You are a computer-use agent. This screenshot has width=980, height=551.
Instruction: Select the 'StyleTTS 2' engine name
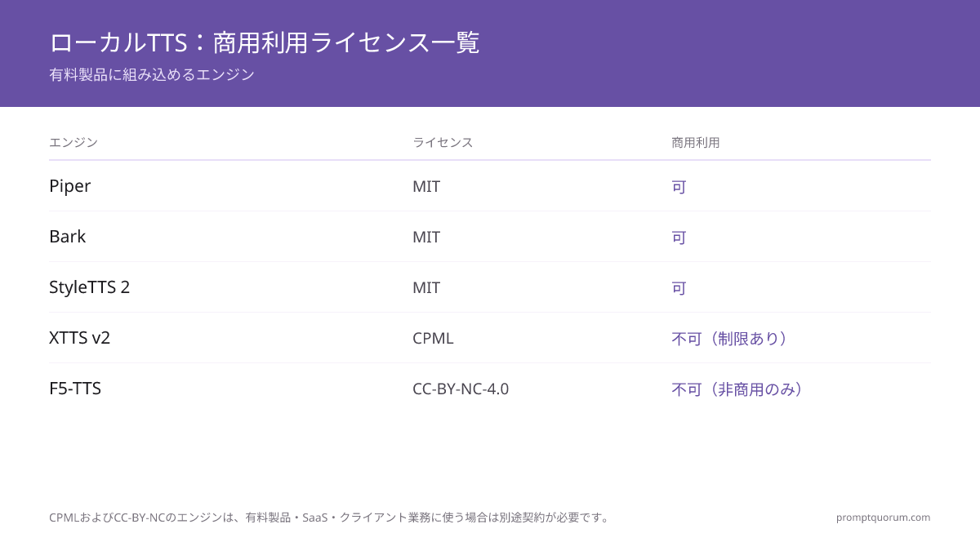point(90,287)
